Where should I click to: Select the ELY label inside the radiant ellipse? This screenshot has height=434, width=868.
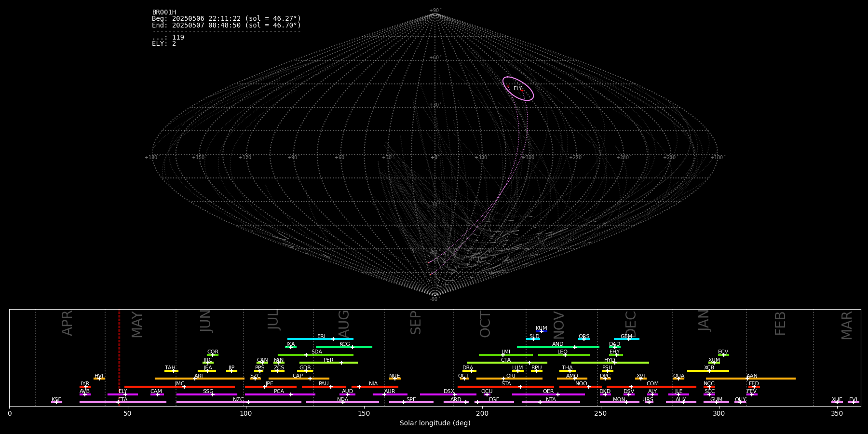(517, 89)
